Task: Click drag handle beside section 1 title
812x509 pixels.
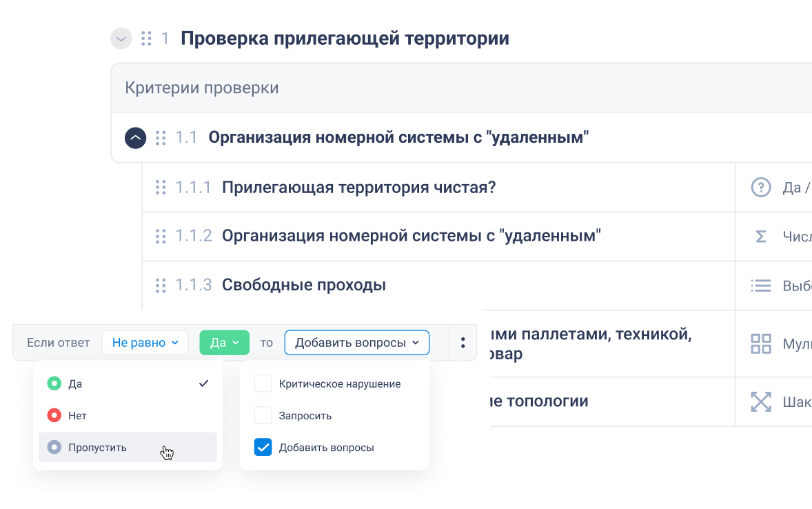Action: (x=146, y=39)
